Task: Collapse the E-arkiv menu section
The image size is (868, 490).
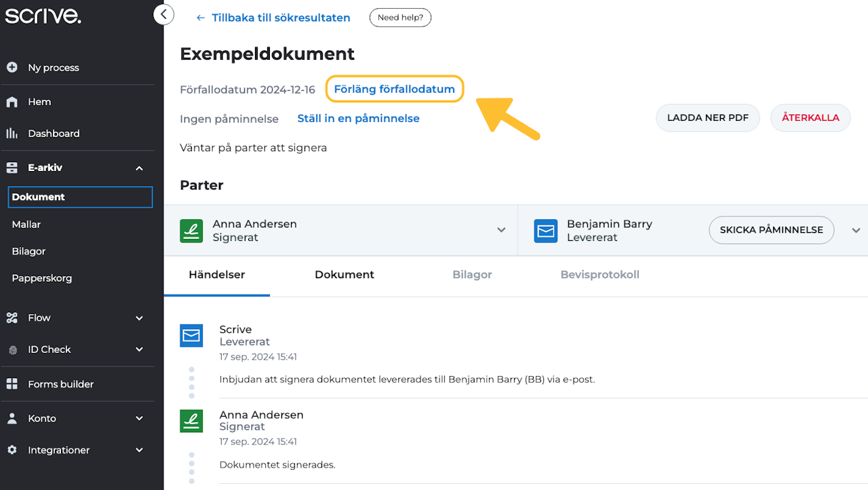Action: pyautogui.click(x=139, y=168)
